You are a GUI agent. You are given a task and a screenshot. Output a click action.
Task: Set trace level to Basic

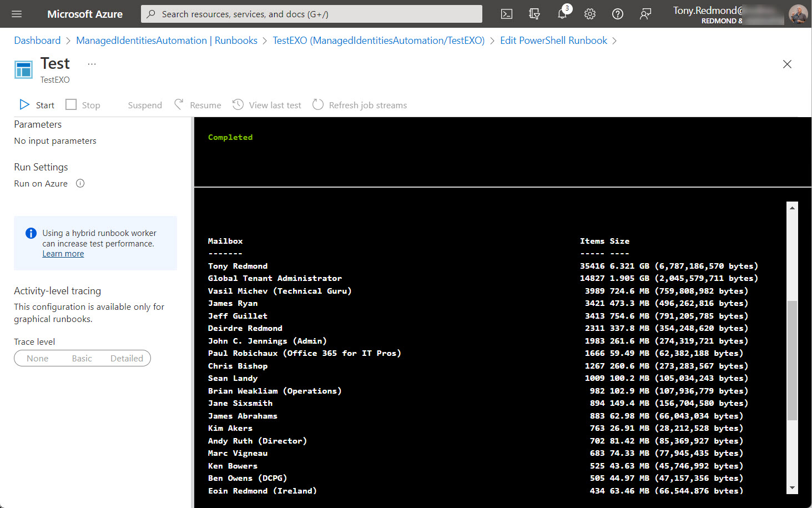coord(82,358)
